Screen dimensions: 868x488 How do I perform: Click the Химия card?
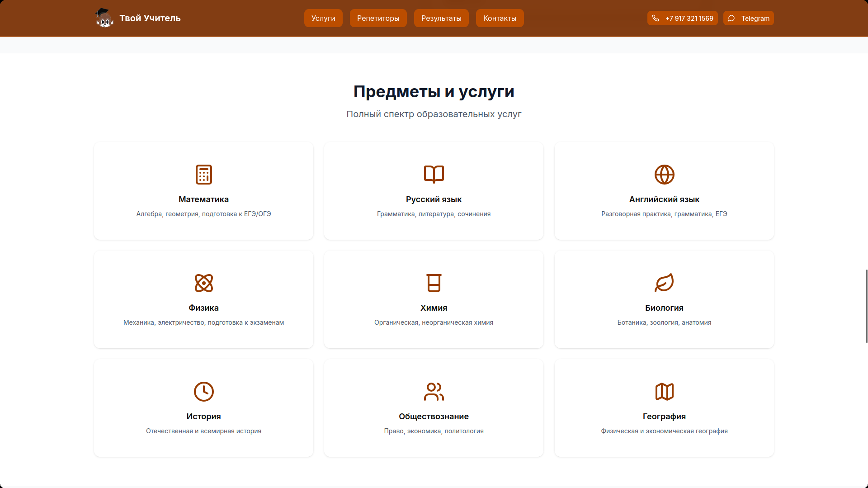pos(434,299)
